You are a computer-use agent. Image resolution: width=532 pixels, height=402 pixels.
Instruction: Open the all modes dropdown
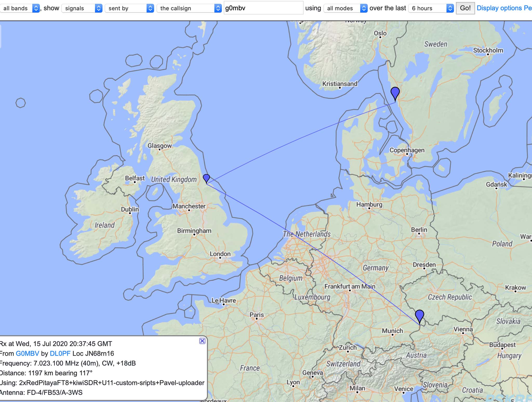(345, 8)
